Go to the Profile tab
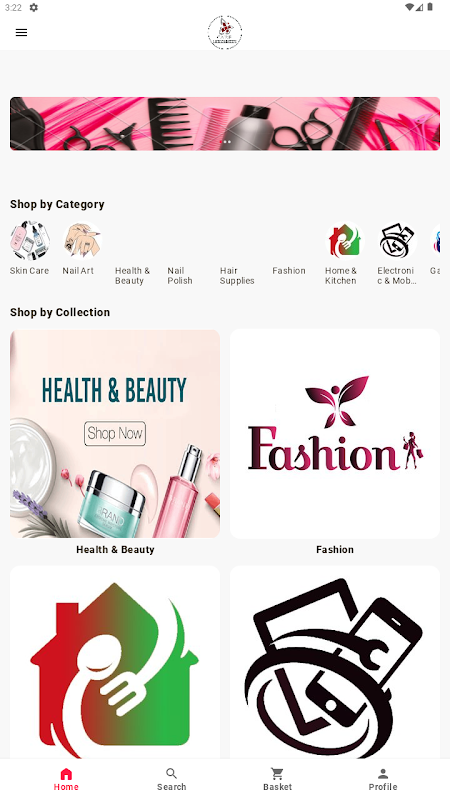450x800 pixels. [x=383, y=779]
